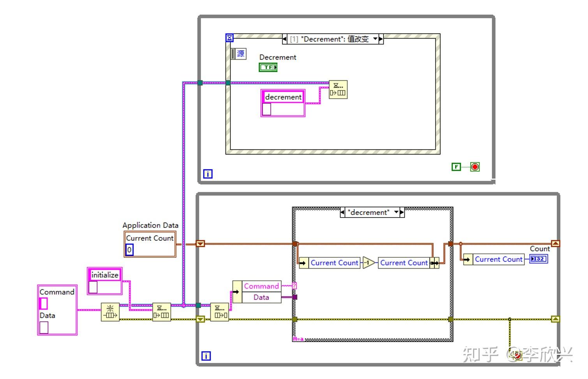Click the Unbundle node showing Command and Data
Screen dimensions: 588x379
pos(257,292)
